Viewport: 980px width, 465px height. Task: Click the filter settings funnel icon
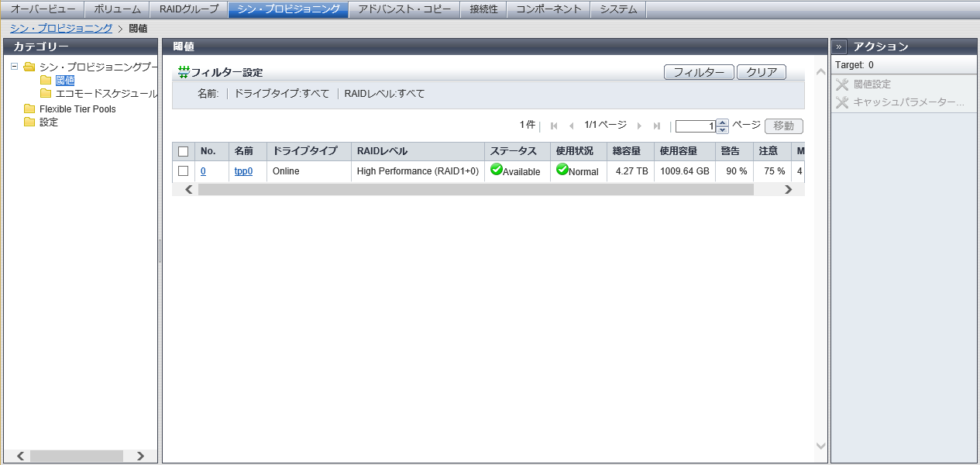pos(184,72)
